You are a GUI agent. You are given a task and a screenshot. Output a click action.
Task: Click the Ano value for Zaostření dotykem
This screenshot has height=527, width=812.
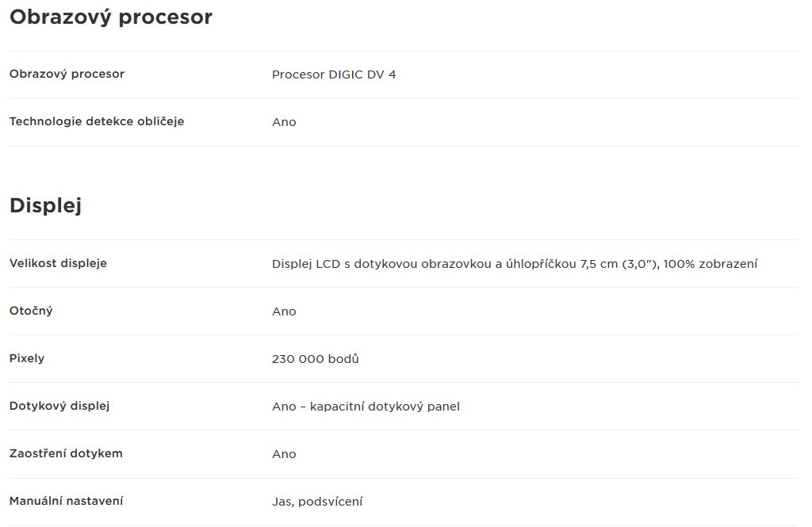click(285, 455)
